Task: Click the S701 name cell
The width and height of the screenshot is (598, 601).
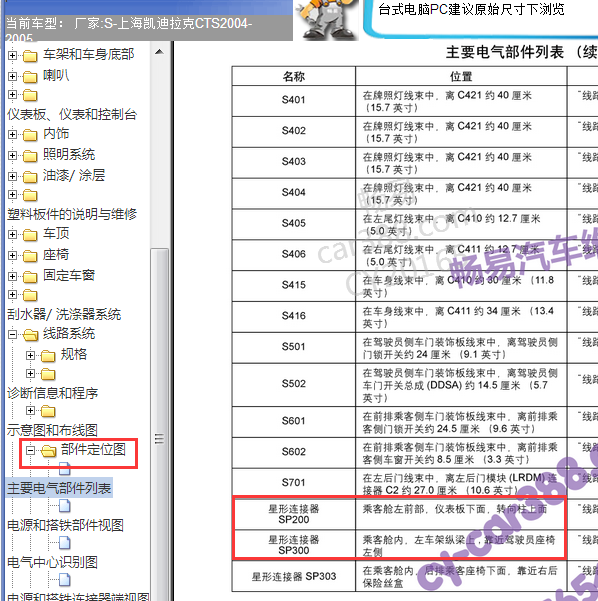Action: pos(294,483)
